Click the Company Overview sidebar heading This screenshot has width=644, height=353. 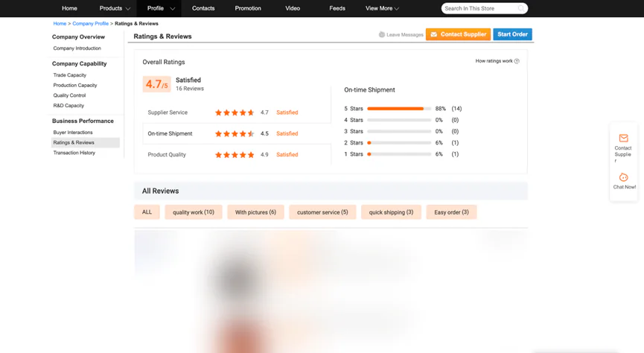tap(78, 37)
